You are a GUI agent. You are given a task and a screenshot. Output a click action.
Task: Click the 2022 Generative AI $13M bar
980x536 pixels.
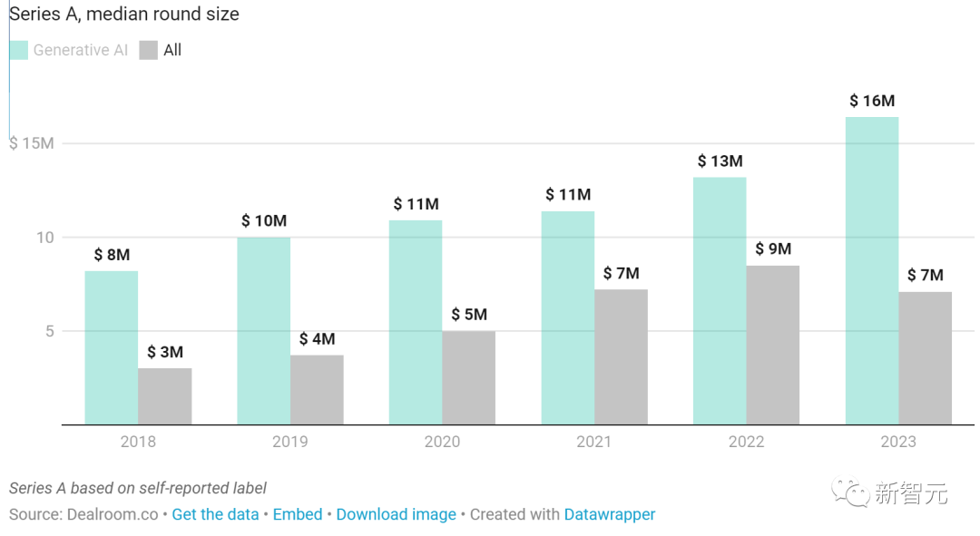click(x=720, y=301)
